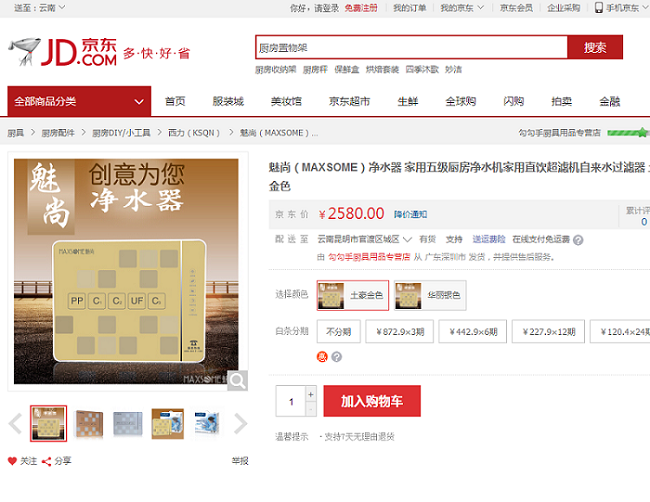
Task: Open the 服装城 nav tab
Action: (x=228, y=101)
